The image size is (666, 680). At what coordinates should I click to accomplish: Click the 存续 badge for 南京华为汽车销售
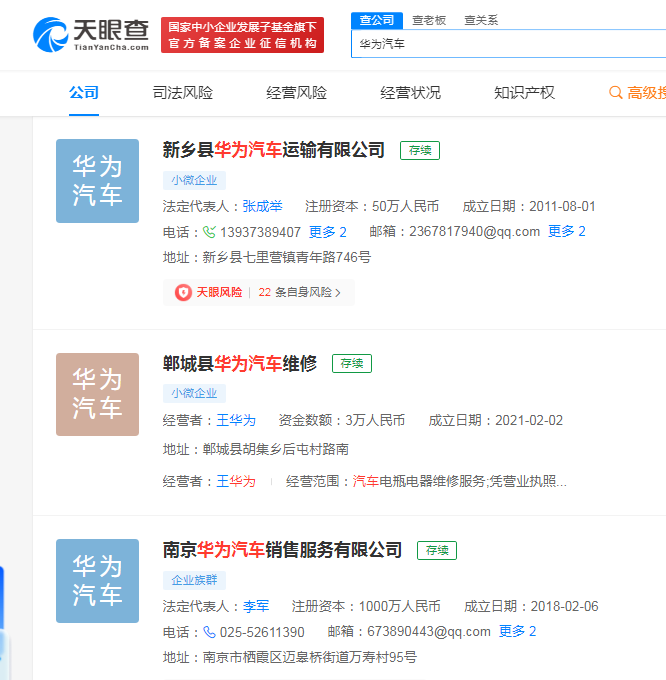pos(437,550)
